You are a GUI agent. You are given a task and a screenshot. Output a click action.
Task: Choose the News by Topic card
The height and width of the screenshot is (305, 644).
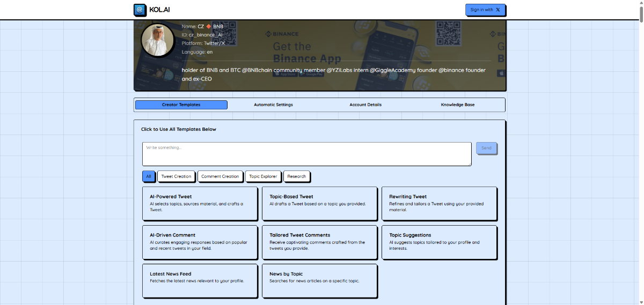click(x=319, y=280)
